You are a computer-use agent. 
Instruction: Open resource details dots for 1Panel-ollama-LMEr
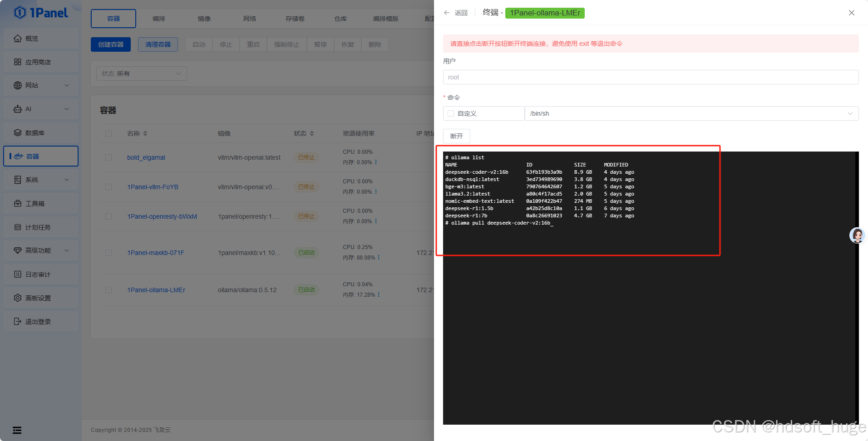[x=379, y=295]
